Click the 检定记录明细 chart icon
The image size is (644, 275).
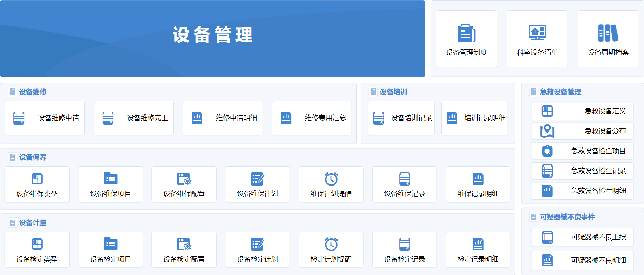point(478,244)
